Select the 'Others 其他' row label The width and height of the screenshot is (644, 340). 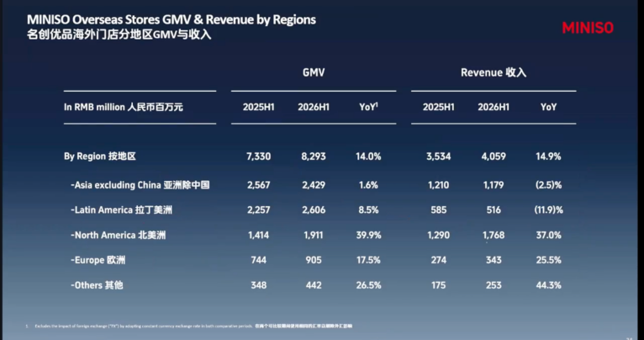pyautogui.click(x=97, y=285)
